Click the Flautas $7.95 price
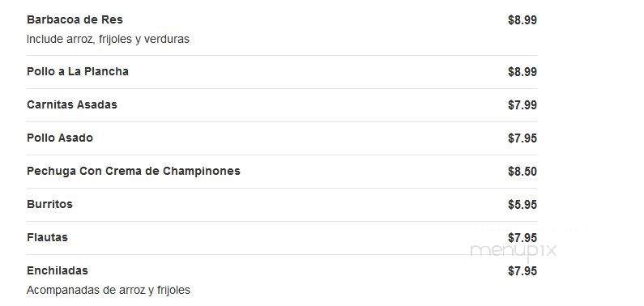The image size is (644, 306). (522, 238)
